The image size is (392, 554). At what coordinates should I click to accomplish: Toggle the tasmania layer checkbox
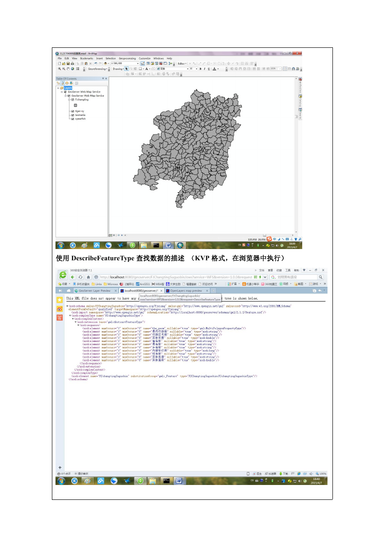pyautogui.click(x=73, y=115)
